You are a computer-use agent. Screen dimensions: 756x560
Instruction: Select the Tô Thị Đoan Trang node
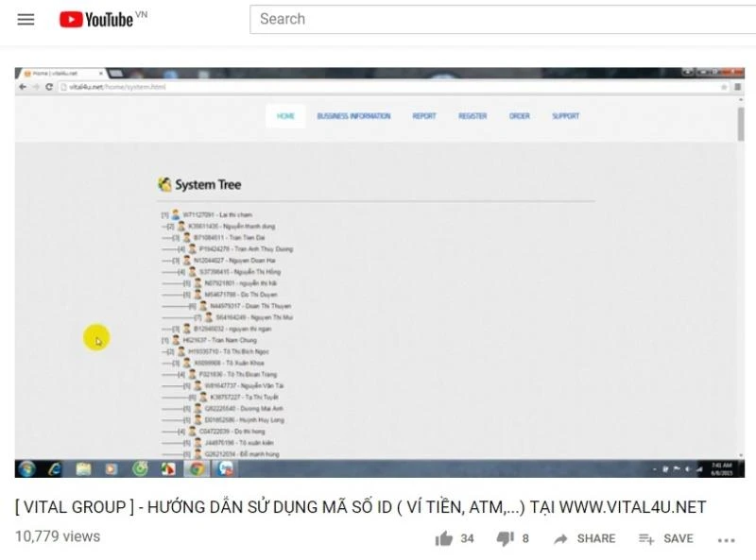tap(238, 375)
